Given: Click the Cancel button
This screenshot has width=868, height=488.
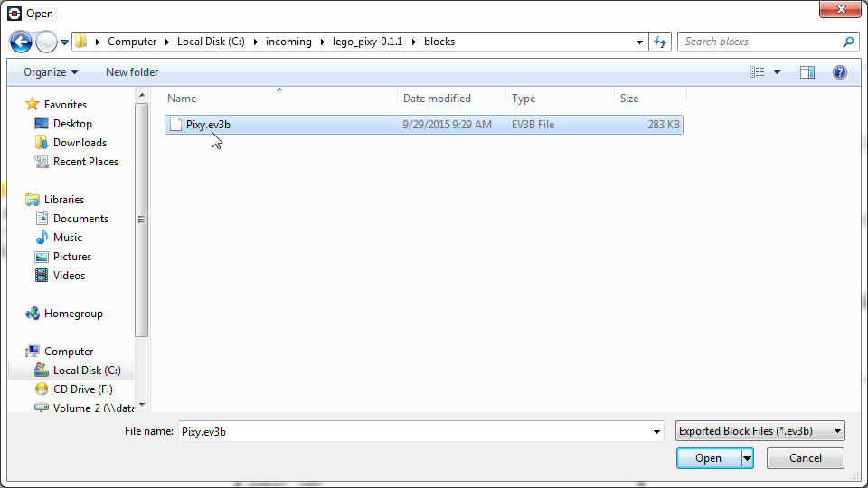Looking at the screenshot, I should [x=805, y=458].
